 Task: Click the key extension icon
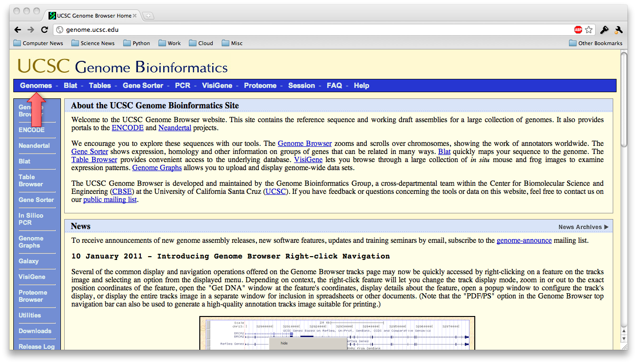tap(604, 29)
